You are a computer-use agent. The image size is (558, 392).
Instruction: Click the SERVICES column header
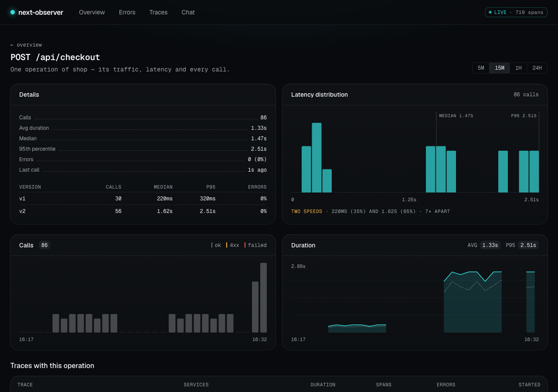point(196,385)
